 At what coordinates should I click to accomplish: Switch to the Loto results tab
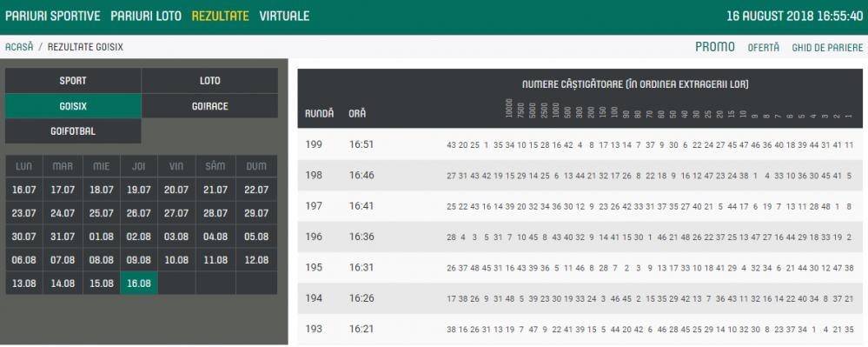point(209,80)
